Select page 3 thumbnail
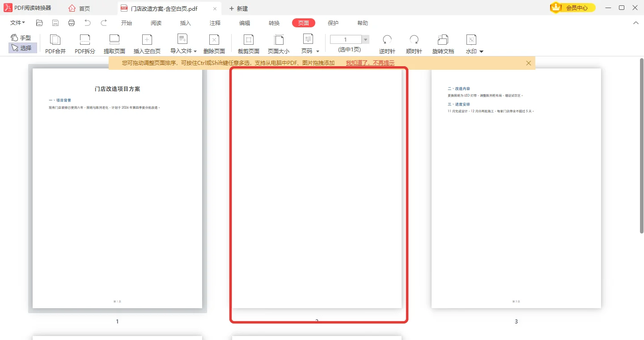This screenshot has width=644, height=340. coord(516,188)
